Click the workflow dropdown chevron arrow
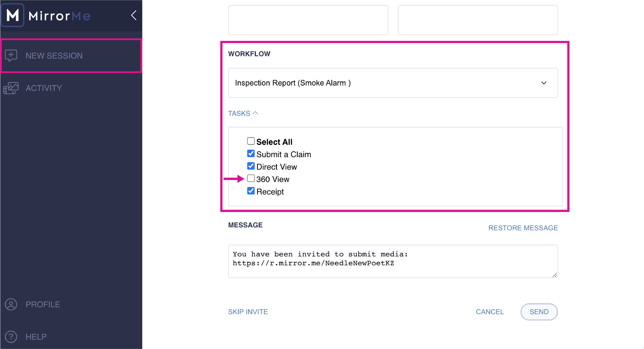644x349 pixels. click(x=544, y=83)
